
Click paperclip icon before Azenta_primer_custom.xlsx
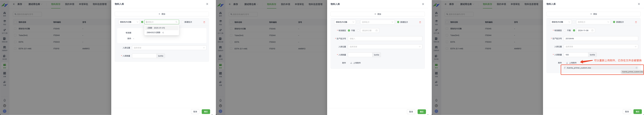[565, 68]
